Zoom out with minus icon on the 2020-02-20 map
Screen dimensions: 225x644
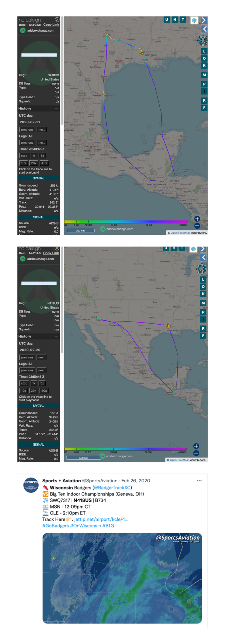point(196,453)
